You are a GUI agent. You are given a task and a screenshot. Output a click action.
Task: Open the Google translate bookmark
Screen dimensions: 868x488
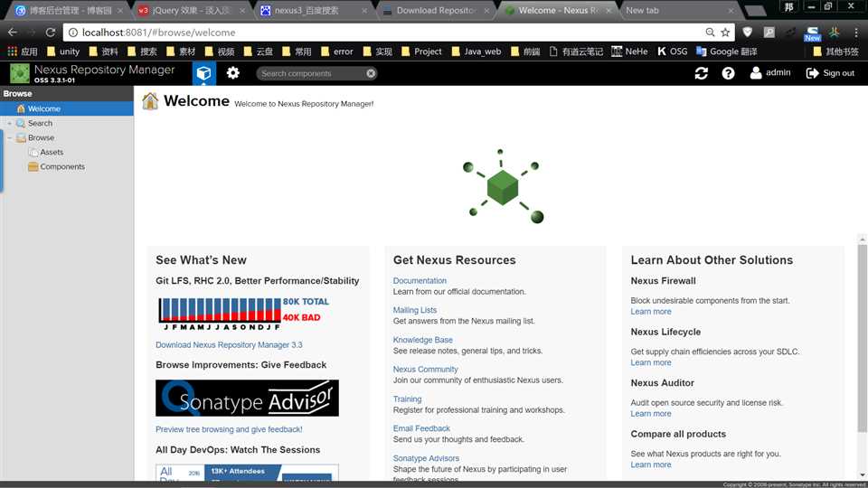click(x=726, y=52)
